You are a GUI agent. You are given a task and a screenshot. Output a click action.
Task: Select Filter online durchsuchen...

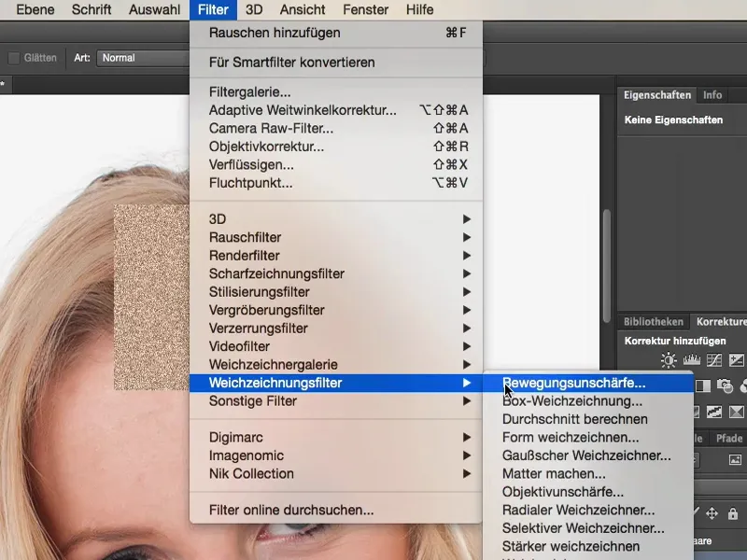pyautogui.click(x=336, y=510)
